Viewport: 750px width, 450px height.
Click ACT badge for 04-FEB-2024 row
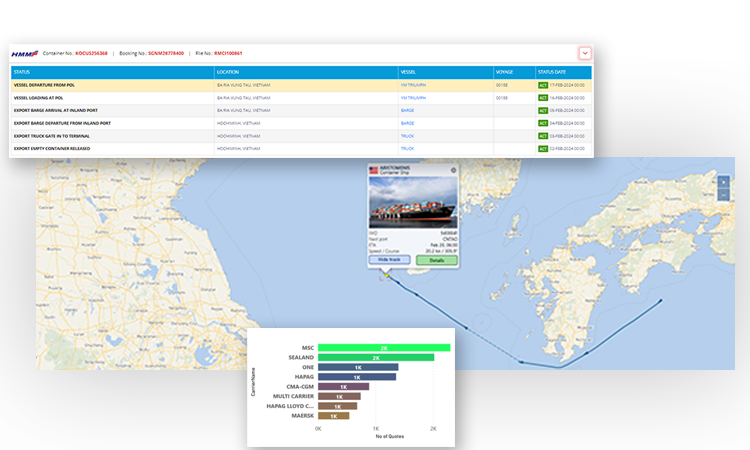[542, 123]
